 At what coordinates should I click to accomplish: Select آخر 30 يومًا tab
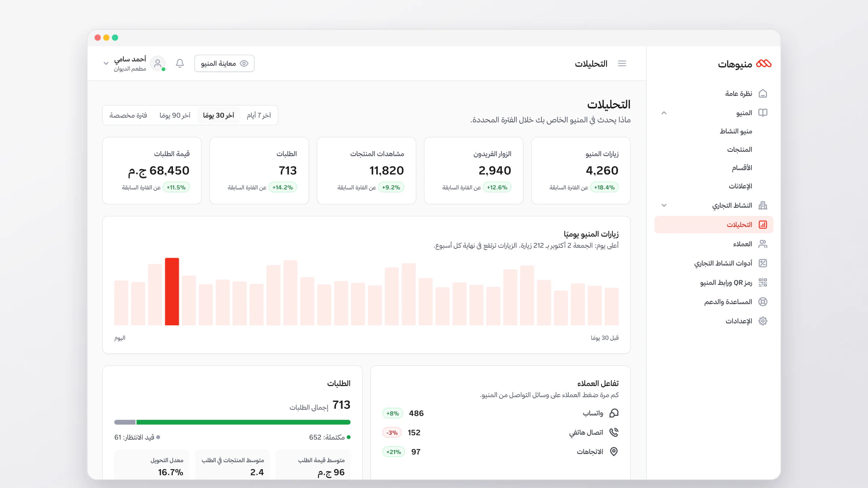click(x=218, y=115)
